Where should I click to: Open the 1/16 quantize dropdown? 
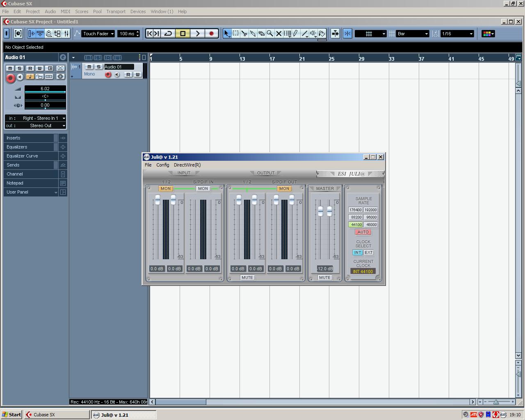(x=457, y=34)
